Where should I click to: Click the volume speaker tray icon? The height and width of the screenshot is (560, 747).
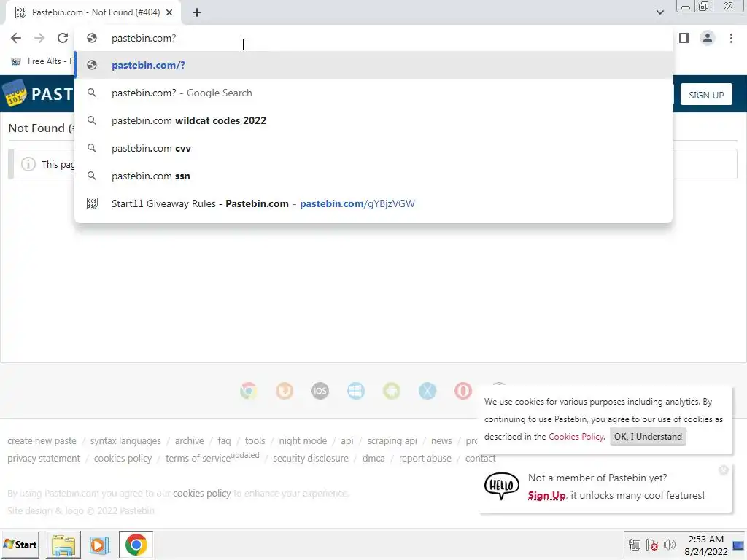pyautogui.click(x=670, y=545)
